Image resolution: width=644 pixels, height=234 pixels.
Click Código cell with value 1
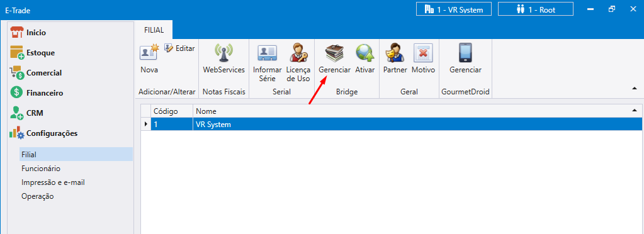click(x=172, y=125)
